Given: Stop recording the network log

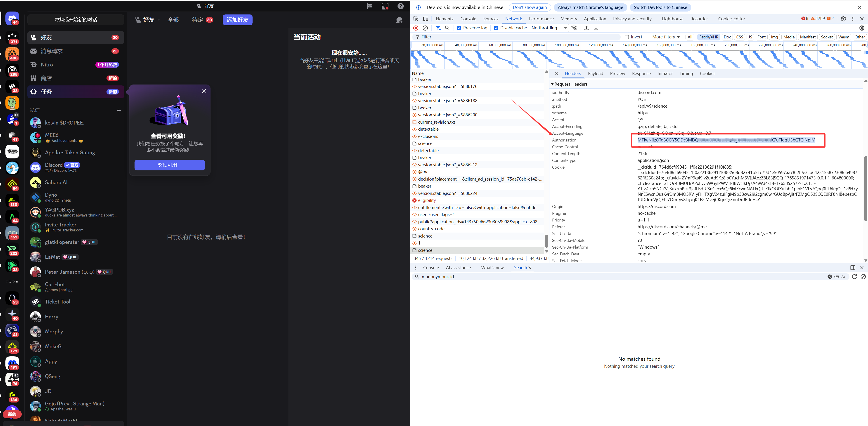Looking at the screenshot, I should 416,28.
